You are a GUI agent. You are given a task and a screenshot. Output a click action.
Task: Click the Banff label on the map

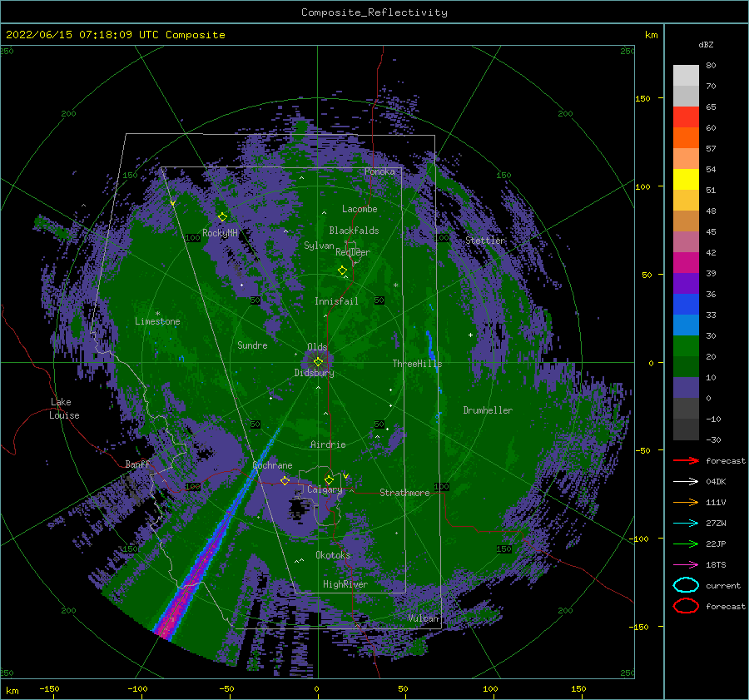pos(137,464)
